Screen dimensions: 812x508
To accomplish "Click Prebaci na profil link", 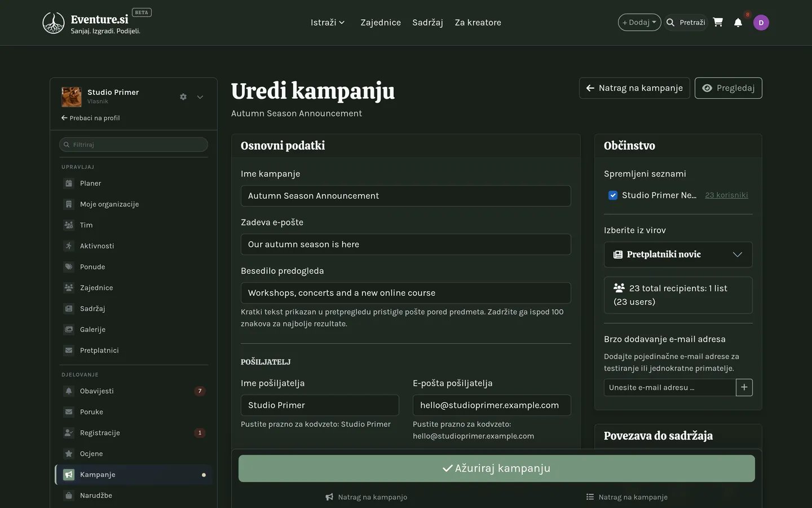I will click(x=90, y=118).
